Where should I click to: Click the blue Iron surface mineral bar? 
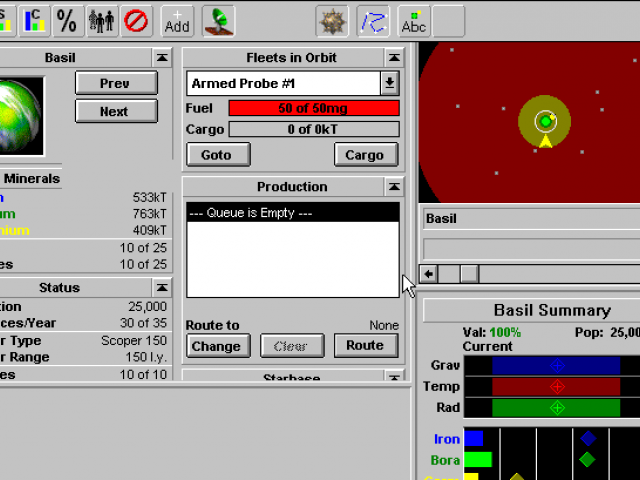point(473,439)
